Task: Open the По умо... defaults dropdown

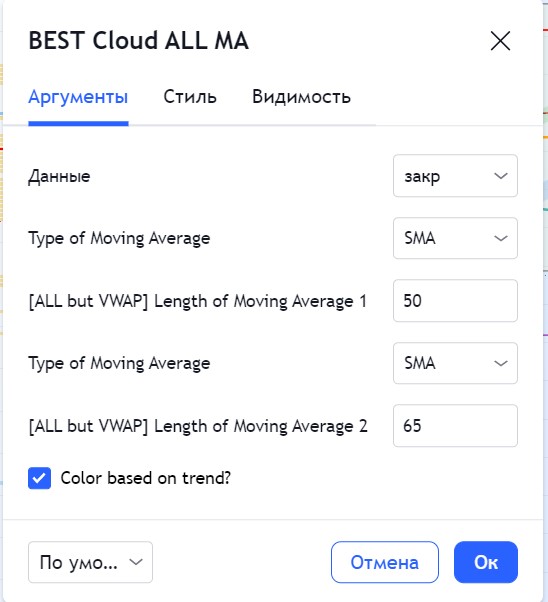Action: click(x=90, y=562)
